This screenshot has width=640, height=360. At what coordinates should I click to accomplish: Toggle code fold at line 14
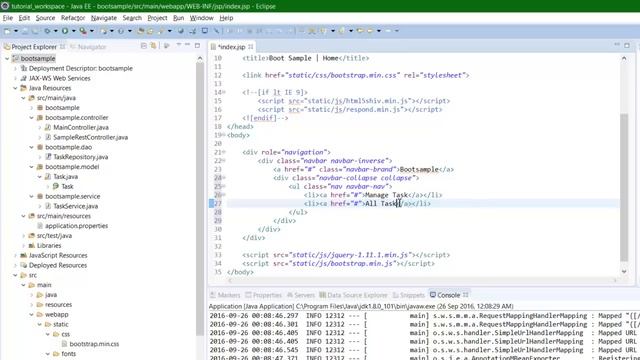pyautogui.click(x=224, y=93)
